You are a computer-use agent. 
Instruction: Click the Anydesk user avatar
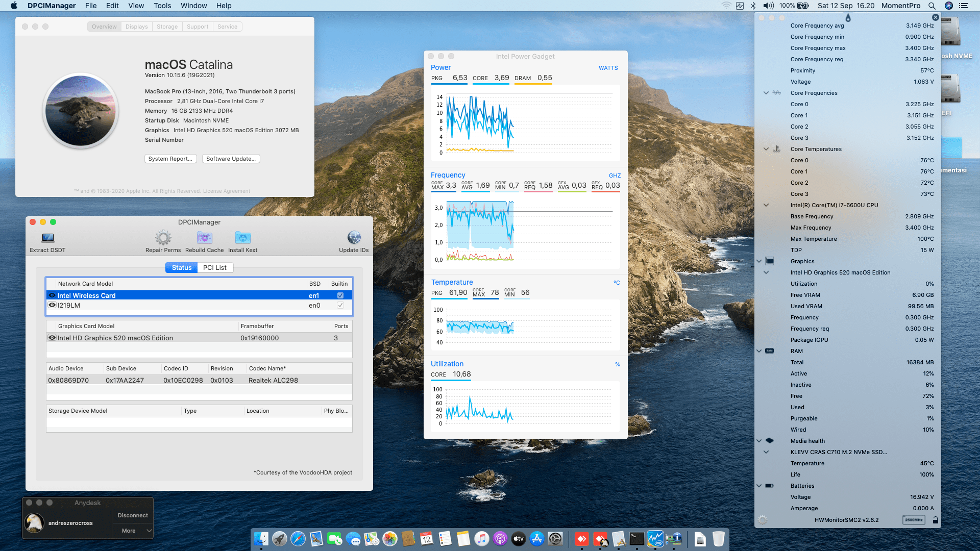(34, 523)
